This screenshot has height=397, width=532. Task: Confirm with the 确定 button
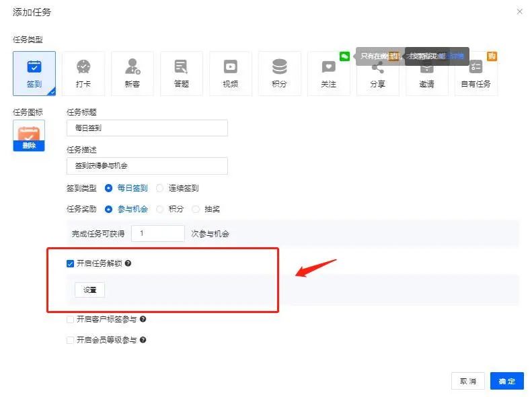507,381
